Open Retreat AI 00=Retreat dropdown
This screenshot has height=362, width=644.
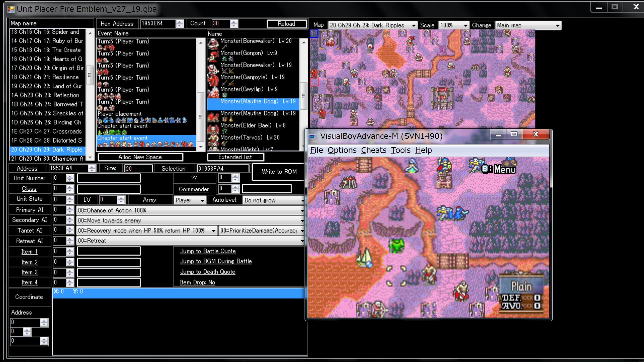(191, 240)
